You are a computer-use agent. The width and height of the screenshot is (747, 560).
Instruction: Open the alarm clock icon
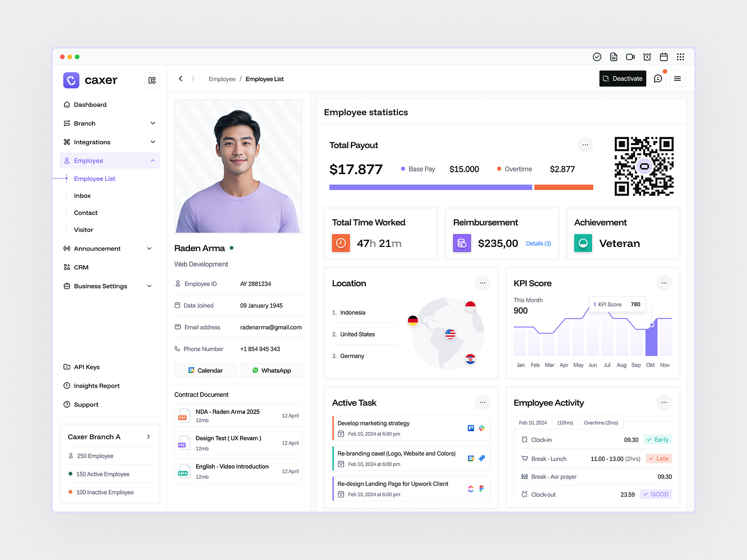coord(647,57)
